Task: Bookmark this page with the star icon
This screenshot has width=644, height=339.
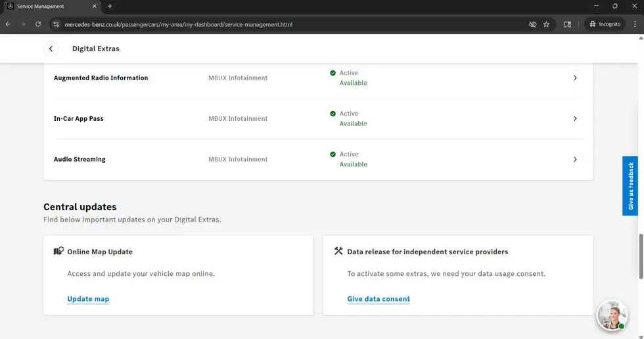Action: tap(546, 24)
